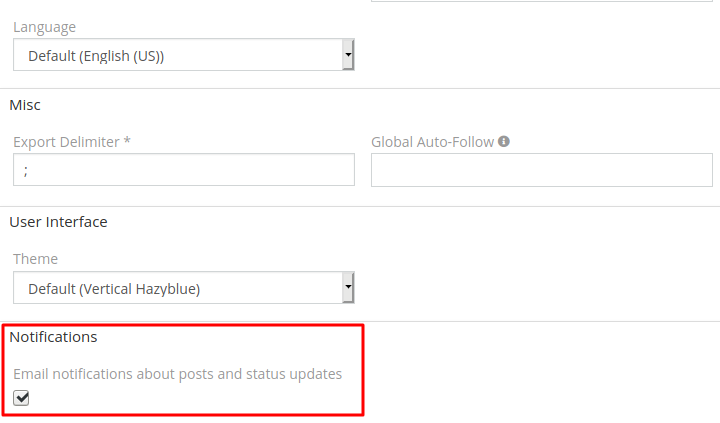Image resolution: width=720 pixels, height=423 pixels.
Task: Disable email notifications checkbox
Action: [x=21, y=398]
